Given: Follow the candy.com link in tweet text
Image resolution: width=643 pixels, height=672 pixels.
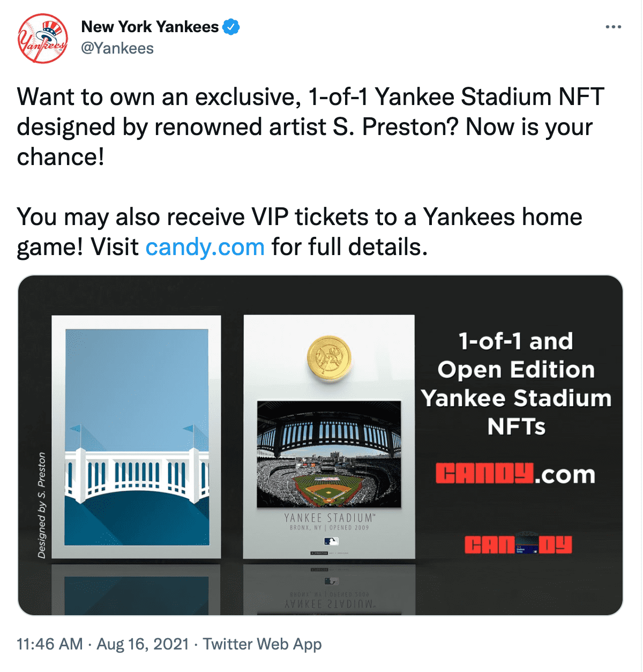Looking at the screenshot, I should pos(205,247).
